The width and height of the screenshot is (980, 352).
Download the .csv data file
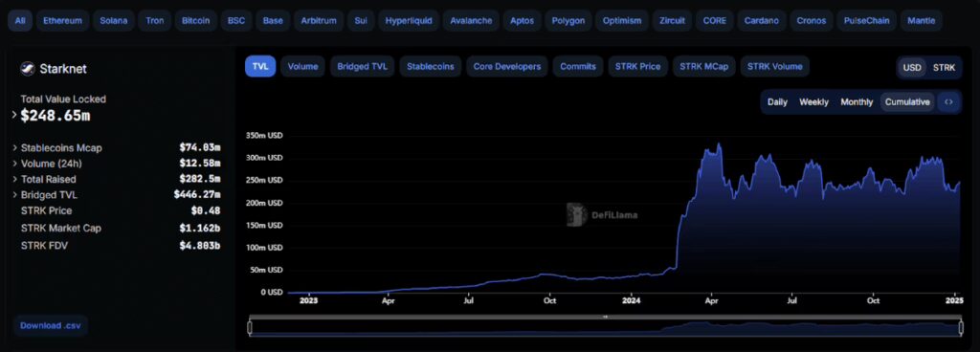pyautogui.click(x=50, y=326)
